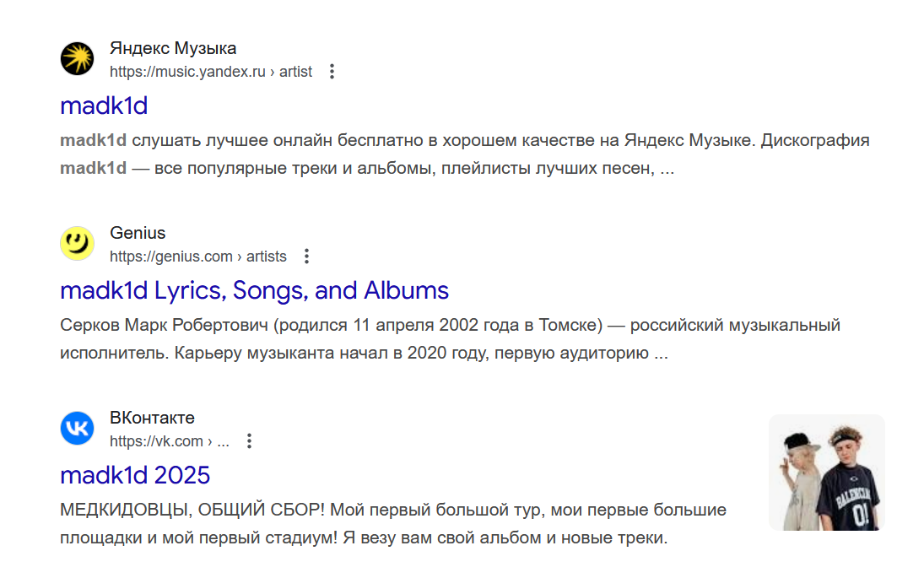
Task: Click the Яндекс Музыка sunburst favicon
Action: pos(77,59)
